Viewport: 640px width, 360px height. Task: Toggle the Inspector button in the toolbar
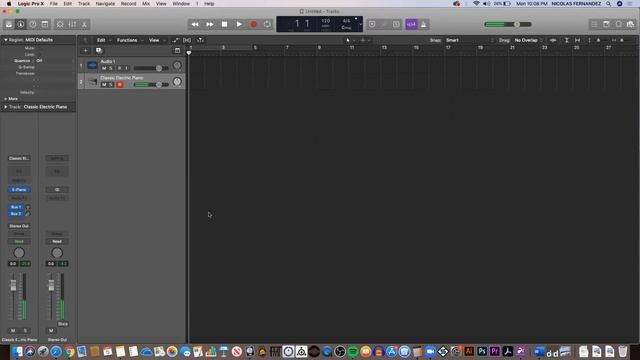20,24
